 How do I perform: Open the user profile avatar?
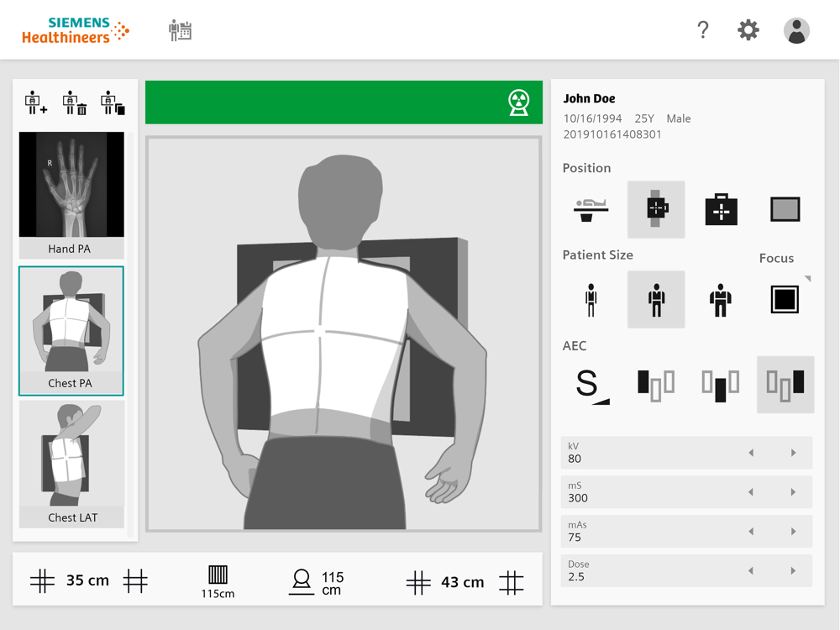796,30
